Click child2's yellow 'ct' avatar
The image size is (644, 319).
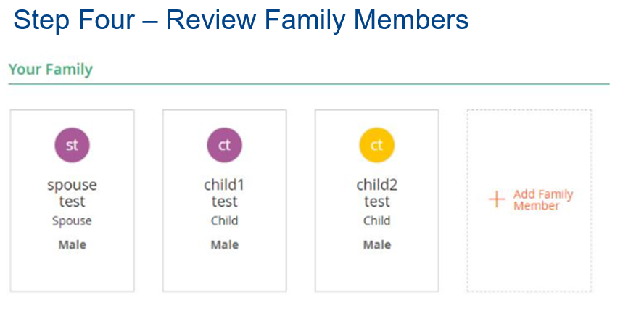coord(376,145)
